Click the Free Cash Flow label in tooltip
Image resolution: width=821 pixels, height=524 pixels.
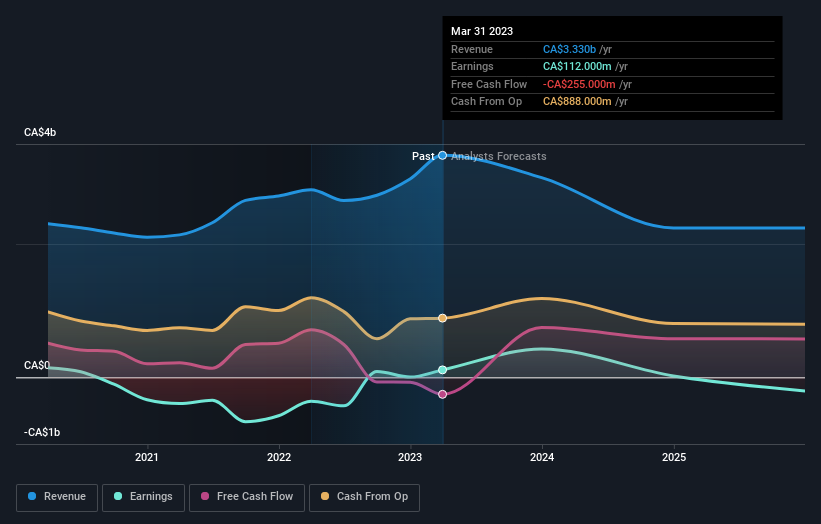tap(489, 84)
